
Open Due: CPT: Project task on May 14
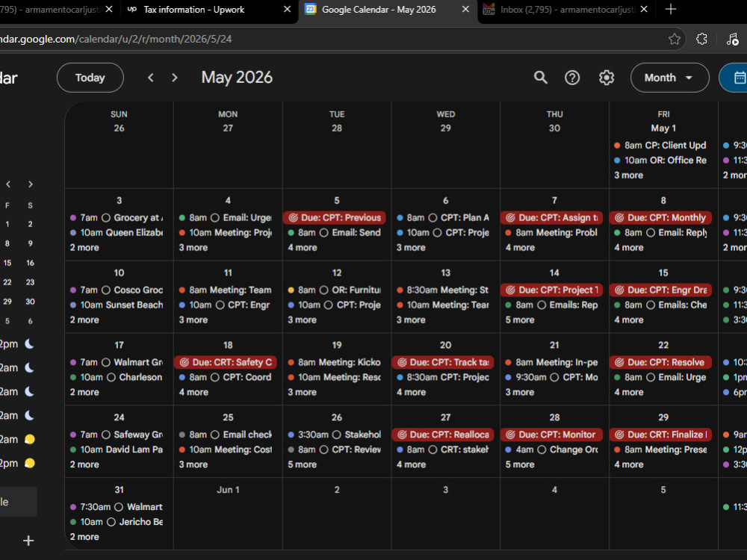551,290
